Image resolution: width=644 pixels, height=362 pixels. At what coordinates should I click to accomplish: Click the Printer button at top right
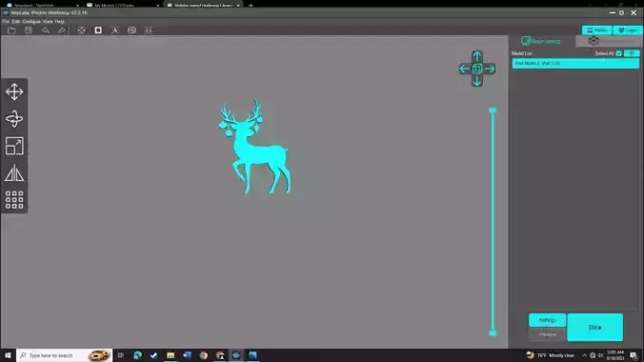(x=596, y=30)
